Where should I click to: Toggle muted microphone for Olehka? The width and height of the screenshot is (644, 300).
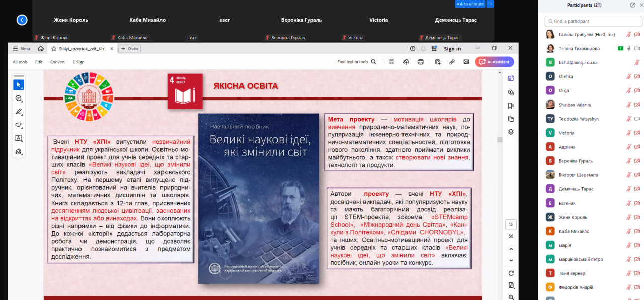tap(629, 77)
